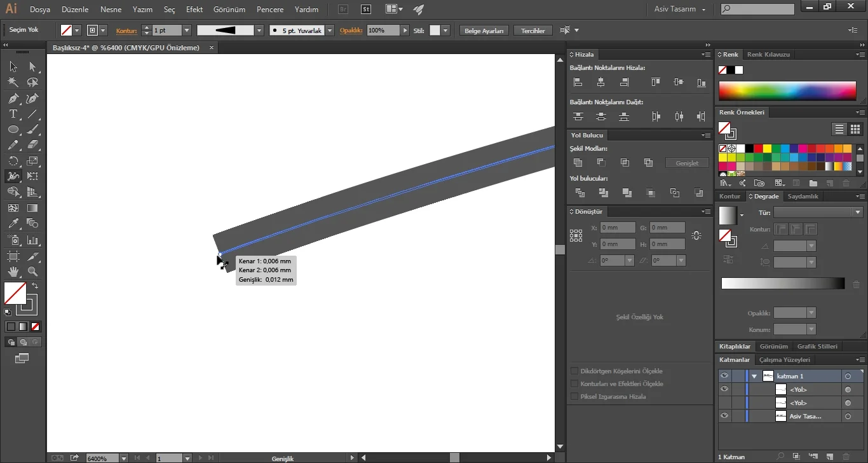Open variable width profile dropdown
The image size is (868, 463).
pos(259,31)
